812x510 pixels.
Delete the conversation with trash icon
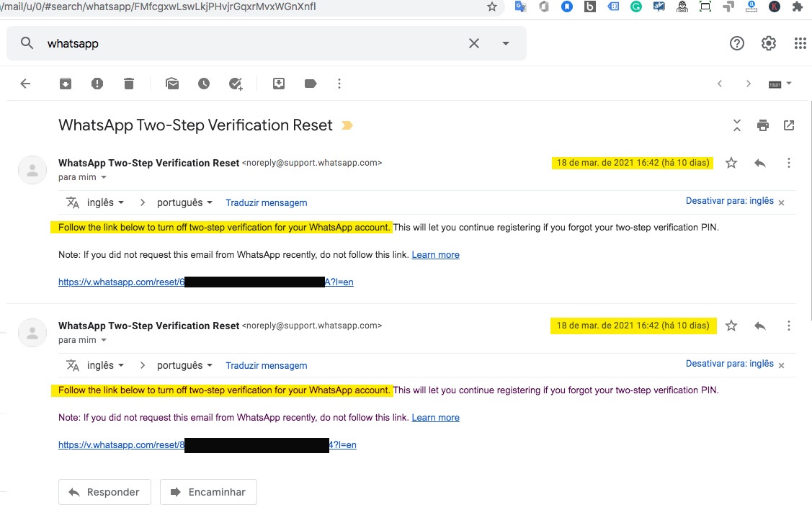(x=129, y=84)
